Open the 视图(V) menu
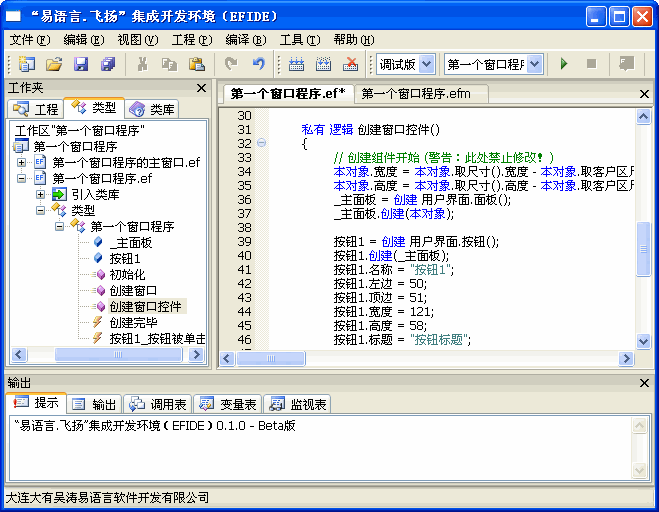659x512 pixels. (138, 40)
